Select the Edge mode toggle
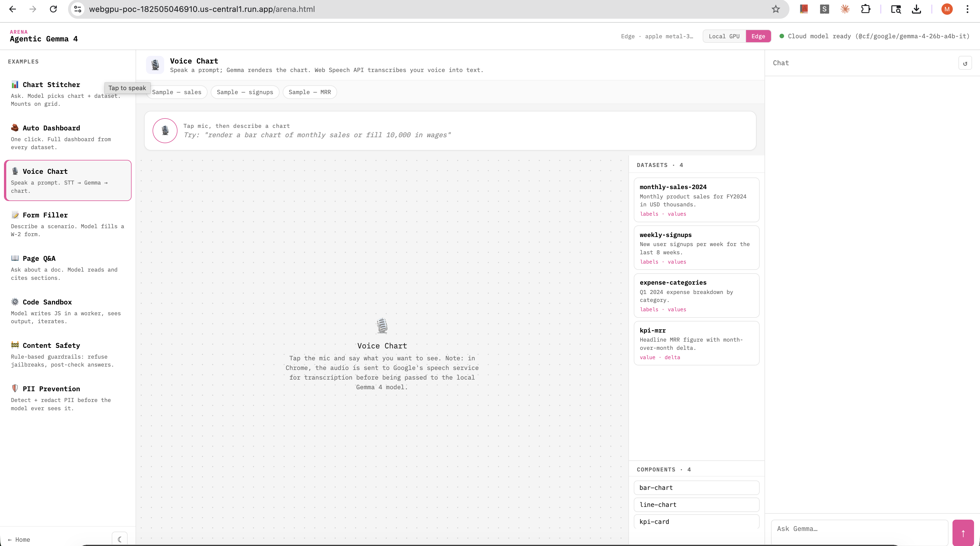 758,36
